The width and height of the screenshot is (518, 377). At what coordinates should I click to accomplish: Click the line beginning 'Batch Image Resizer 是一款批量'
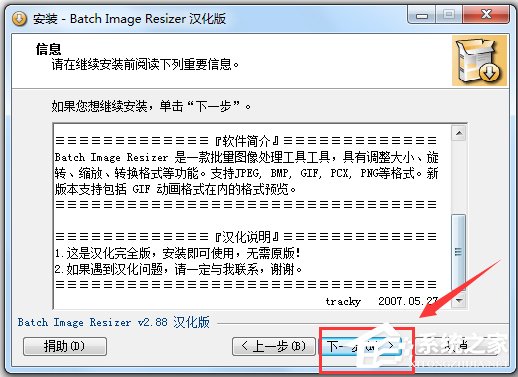tap(246, 157)
